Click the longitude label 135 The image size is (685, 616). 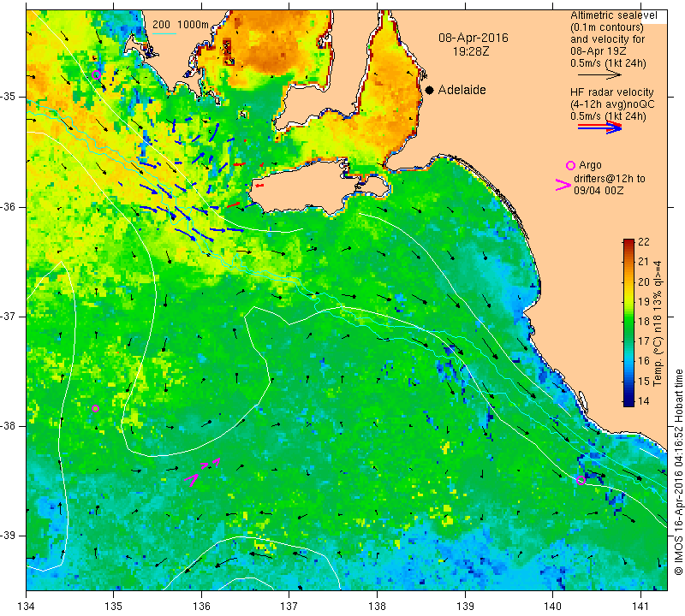114,607
